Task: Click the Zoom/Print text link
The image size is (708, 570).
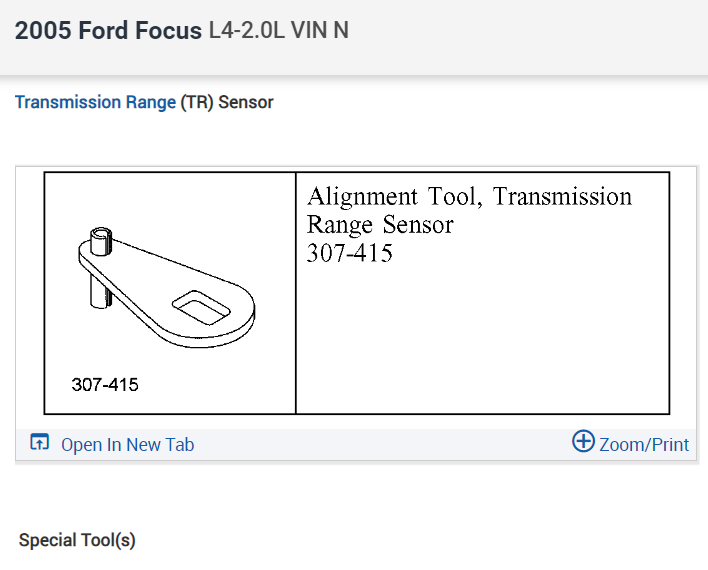Action: pos(644,445)
